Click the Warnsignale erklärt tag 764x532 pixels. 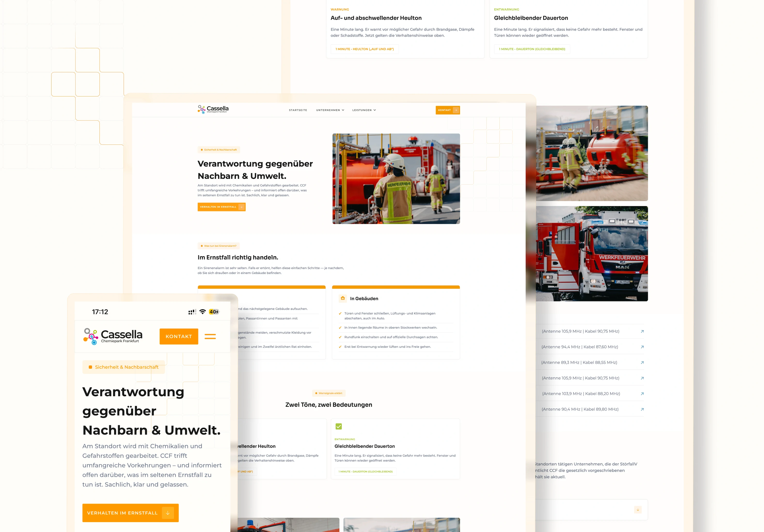(x=329, y=393)
